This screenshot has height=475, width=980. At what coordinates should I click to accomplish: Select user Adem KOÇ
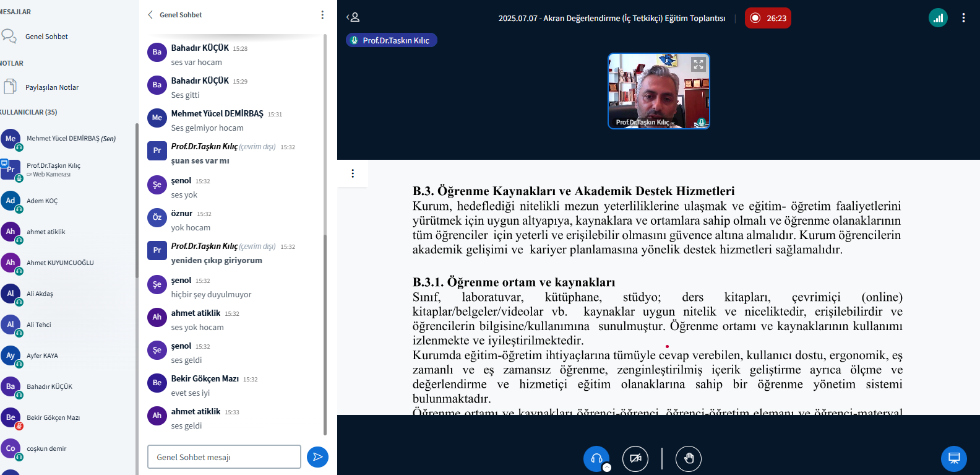[67, 201]
